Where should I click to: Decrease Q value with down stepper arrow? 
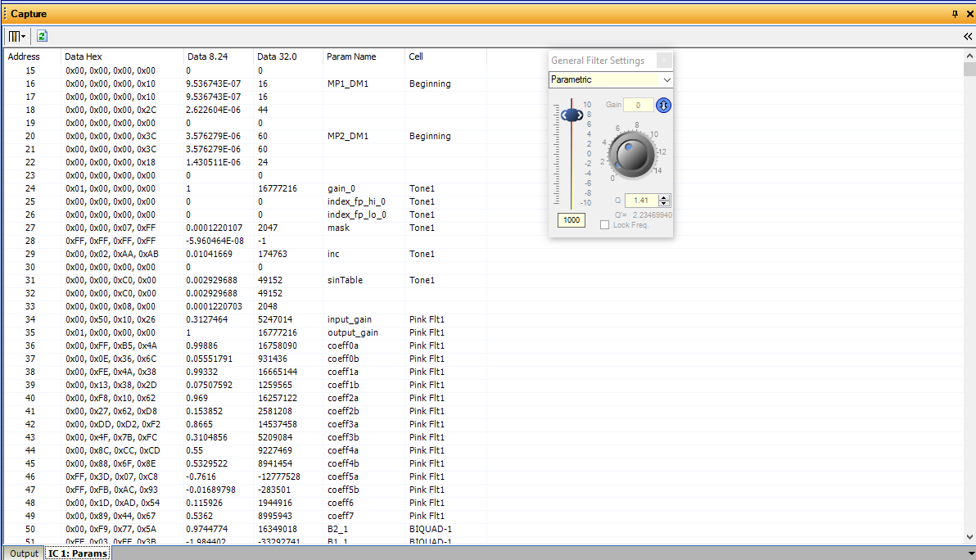(x=664, y=204)
